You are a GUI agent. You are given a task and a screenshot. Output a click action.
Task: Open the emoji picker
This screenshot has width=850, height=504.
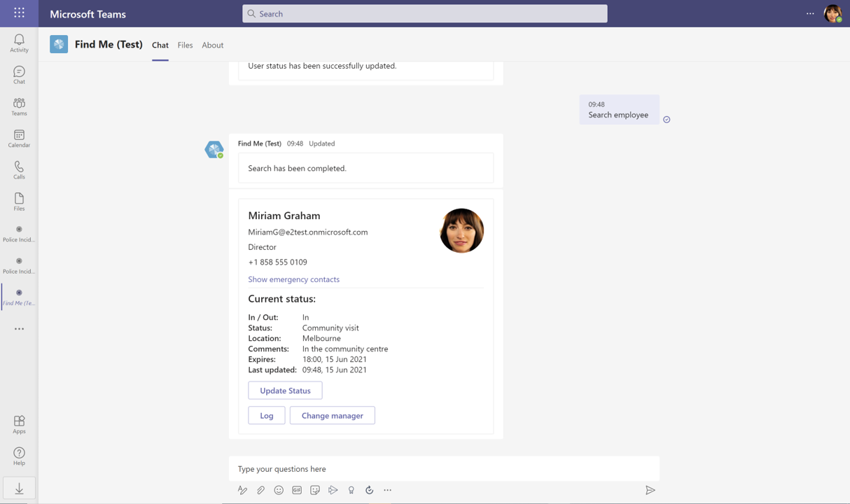pos(279,490)
